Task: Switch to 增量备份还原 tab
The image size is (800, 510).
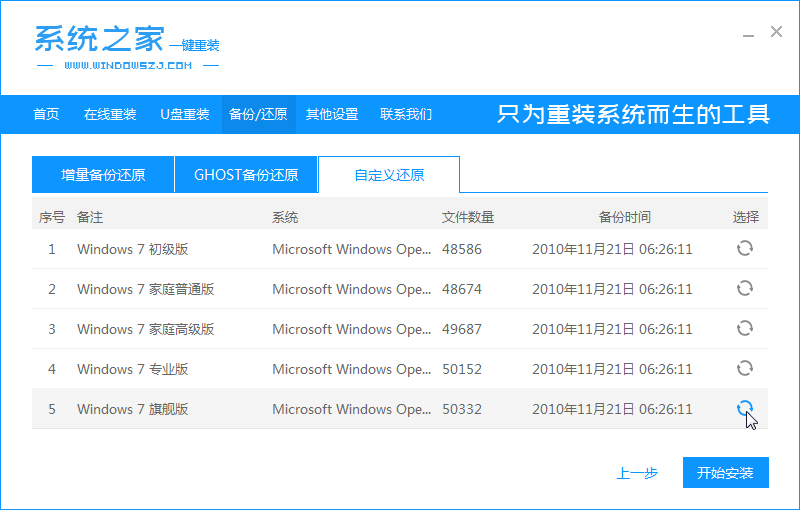Action: point(103,175)
